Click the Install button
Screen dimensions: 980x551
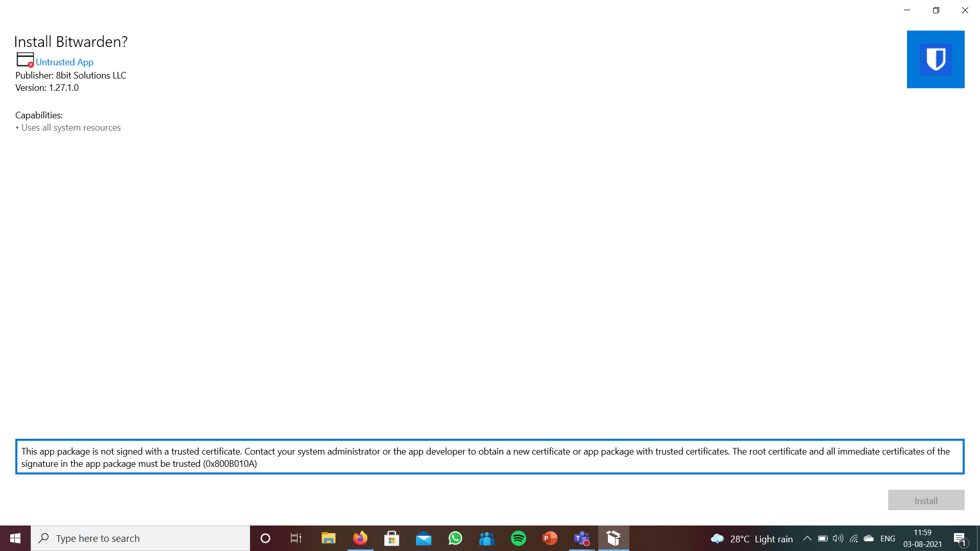pos(926,500)
